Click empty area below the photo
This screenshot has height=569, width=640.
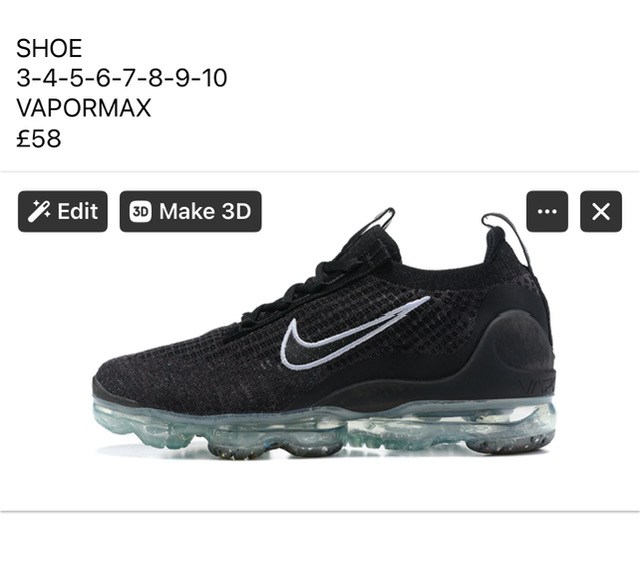click(x=320, y=541)
